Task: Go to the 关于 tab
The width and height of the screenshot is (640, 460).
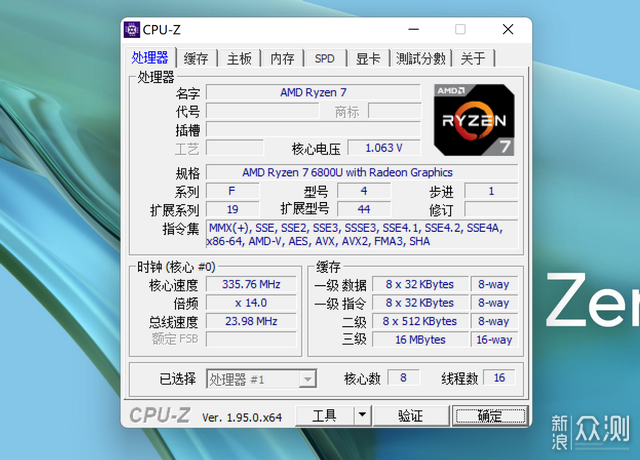Action: (x=473, y=58)
